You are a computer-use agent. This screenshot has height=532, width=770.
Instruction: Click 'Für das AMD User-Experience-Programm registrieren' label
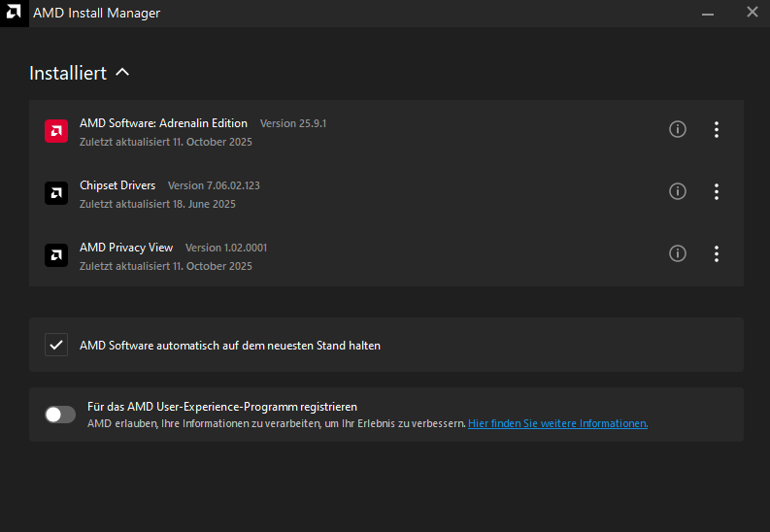pos(222,407)
